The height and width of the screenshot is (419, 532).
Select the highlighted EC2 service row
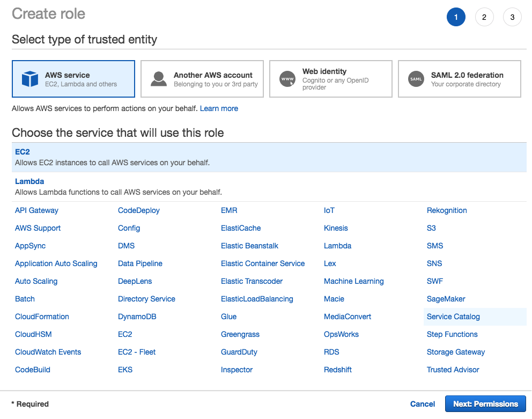point(269,157)
